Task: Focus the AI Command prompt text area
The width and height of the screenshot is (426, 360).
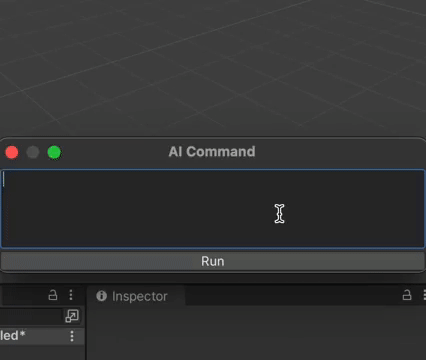Action: (213, 209)
